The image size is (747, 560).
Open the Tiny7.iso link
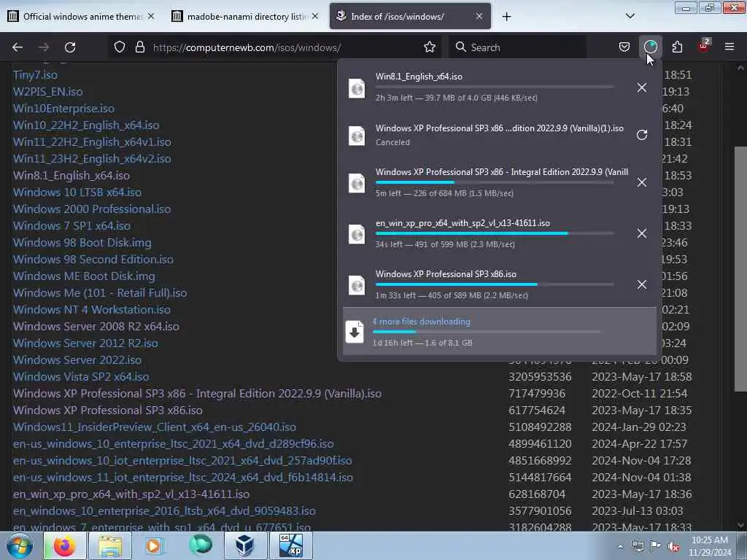pos(35,75)
